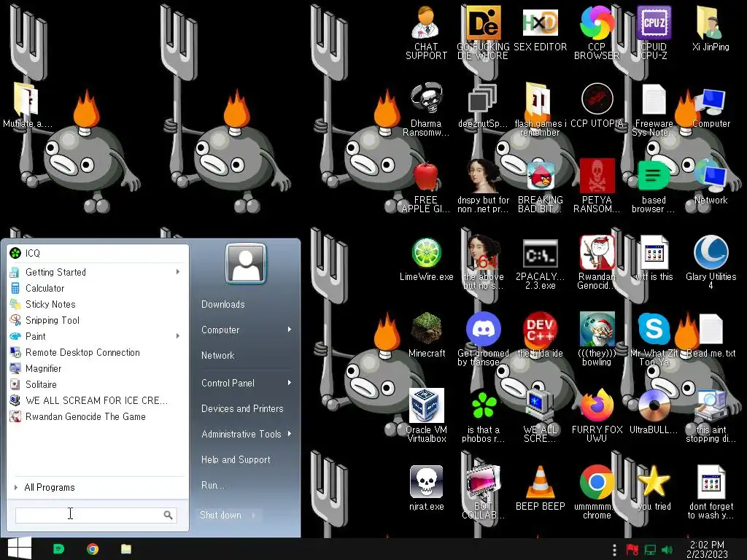Open shut down options arrow
This screenshot has height=560, width=747.
pos(254,515)
